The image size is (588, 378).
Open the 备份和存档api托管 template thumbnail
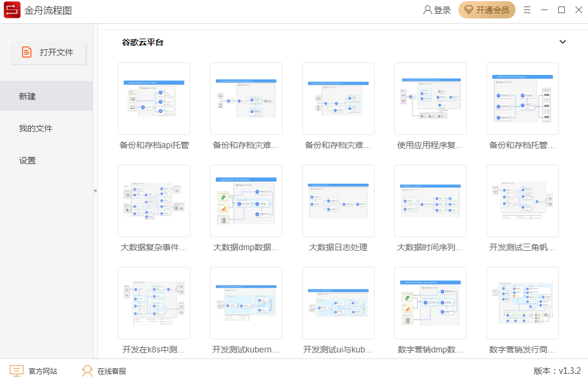[x=154, y=99]
